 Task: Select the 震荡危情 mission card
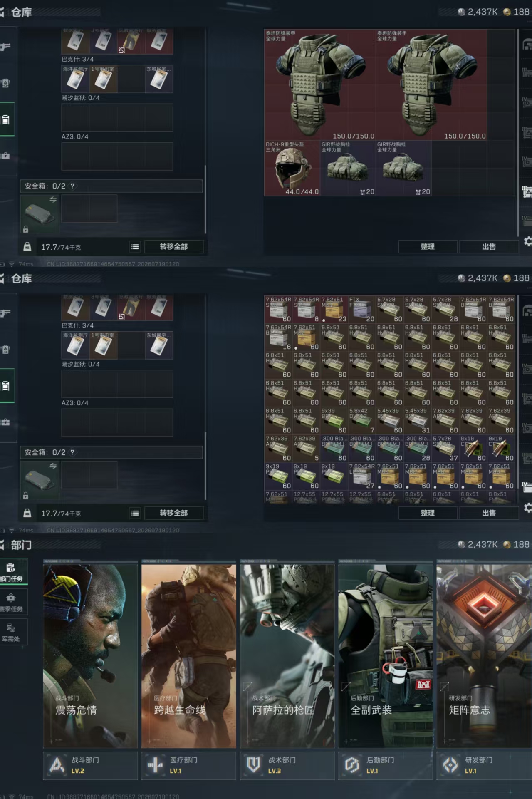pyautogui.click(x=90, y=656)
